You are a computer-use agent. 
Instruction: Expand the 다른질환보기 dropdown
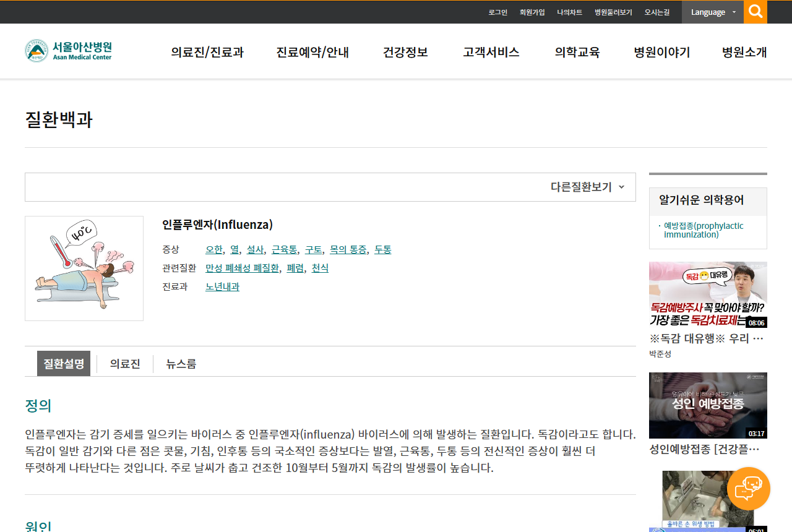pyautogui.click(x=588, y=187)
